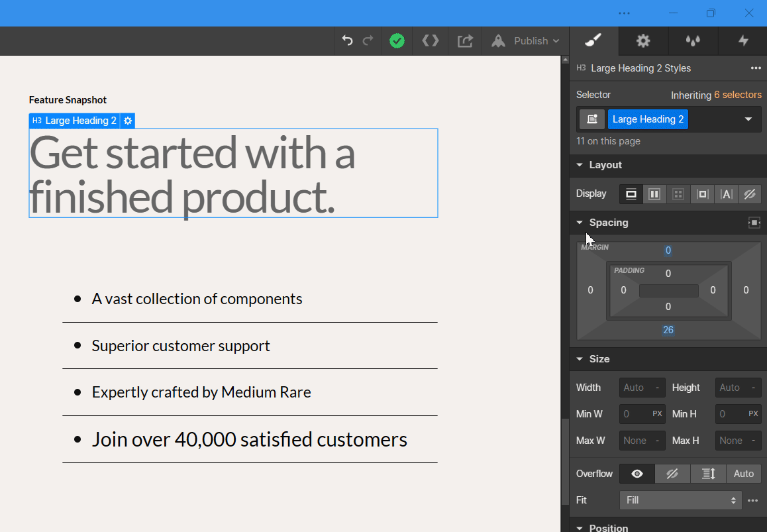The width and height of the screenshot is (767, 532).
Task: Edit the right padding value
Action: point(713,290)
